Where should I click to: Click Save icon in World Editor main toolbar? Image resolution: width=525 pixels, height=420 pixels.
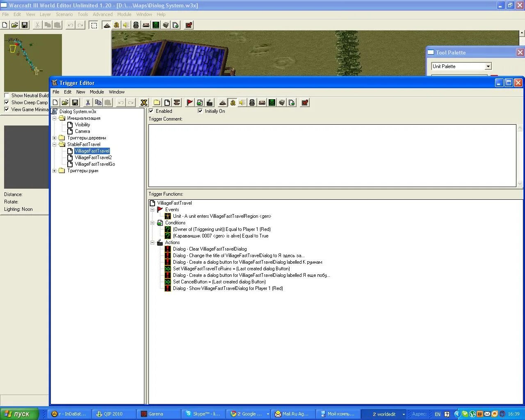[x=25, y=25]
